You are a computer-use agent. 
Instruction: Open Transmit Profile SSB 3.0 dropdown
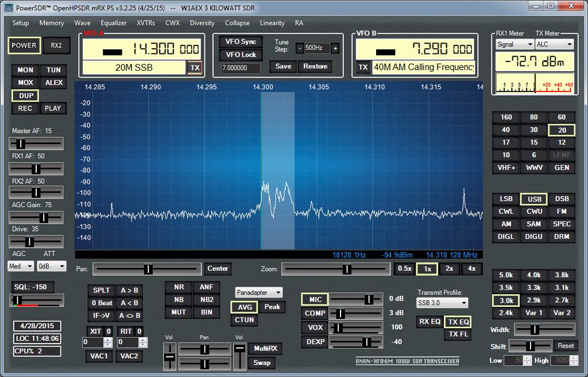(442, 303)
